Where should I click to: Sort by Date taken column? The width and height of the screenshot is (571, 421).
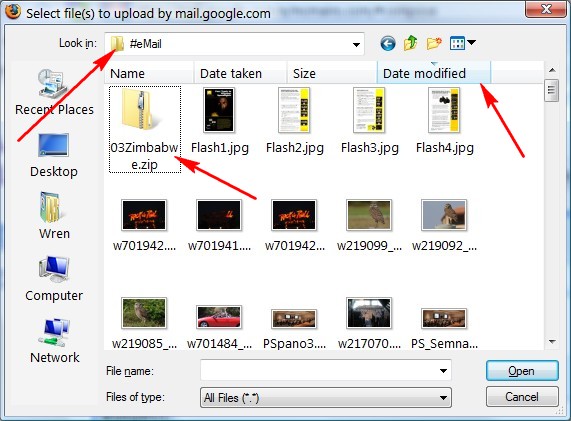(x=241, y=74)
